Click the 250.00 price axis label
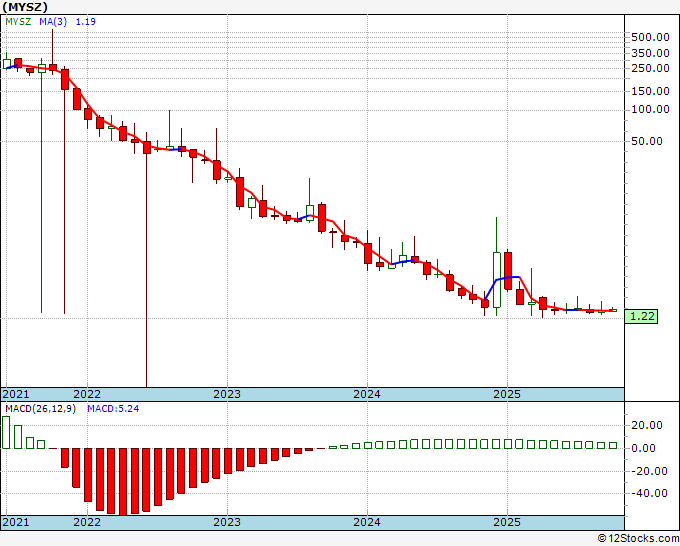The height and width of the screenshot is (546, 680). pyautogui.click(x=650, y=68)
